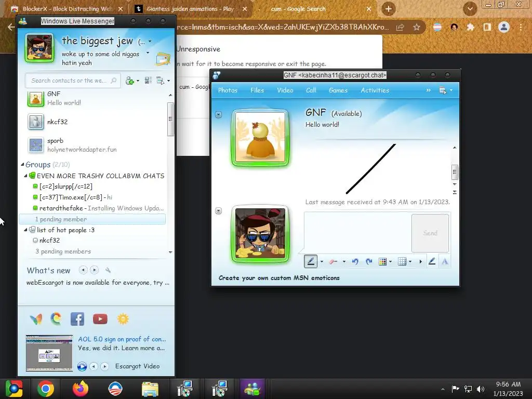Select the grid background icon
The height and width of the screenshot is (399, 532).
402,262
